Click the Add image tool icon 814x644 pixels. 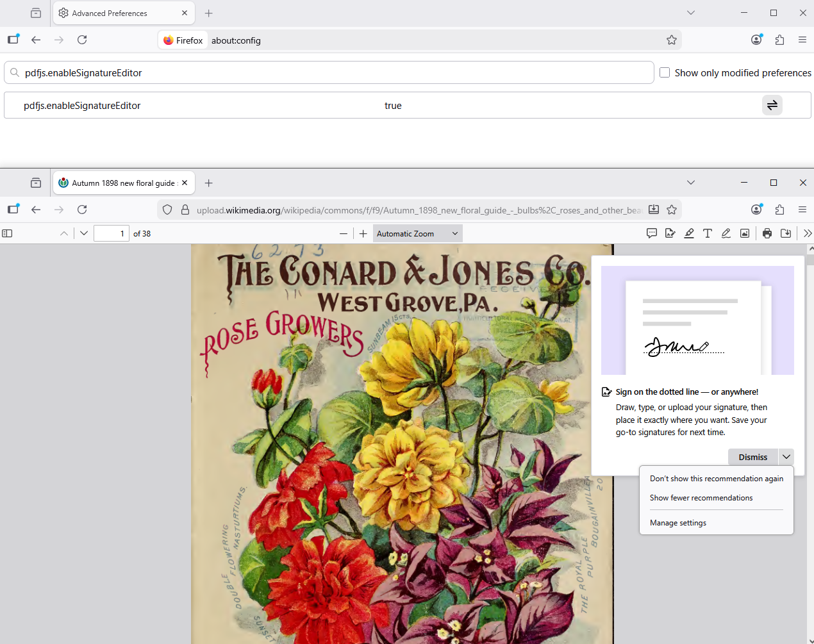[x=745, y=233]
